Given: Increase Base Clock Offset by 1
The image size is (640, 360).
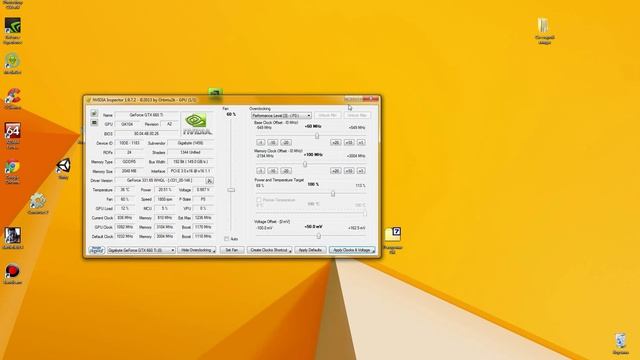Looking at the screenshot, I should (361, 142).
